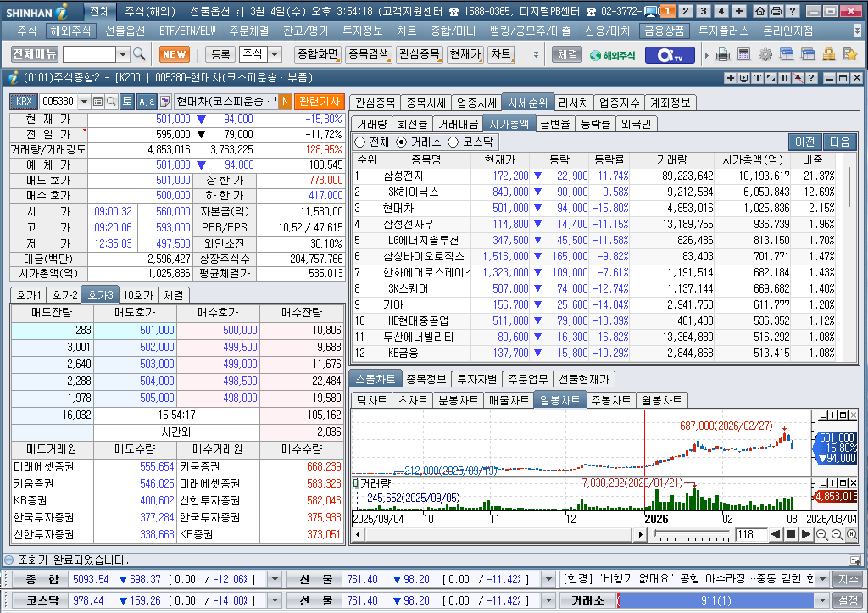Image resolution: width=868 pixels, height=613 pixels.
Task: Select the 코스닥 radio button
Action: (453, 142)
